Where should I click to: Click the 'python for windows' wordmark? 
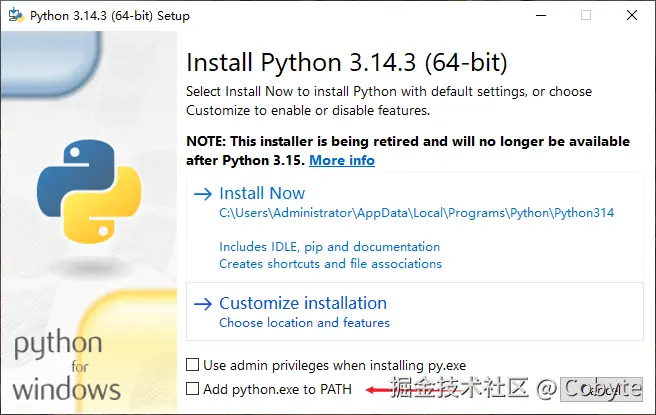point(67,365)
